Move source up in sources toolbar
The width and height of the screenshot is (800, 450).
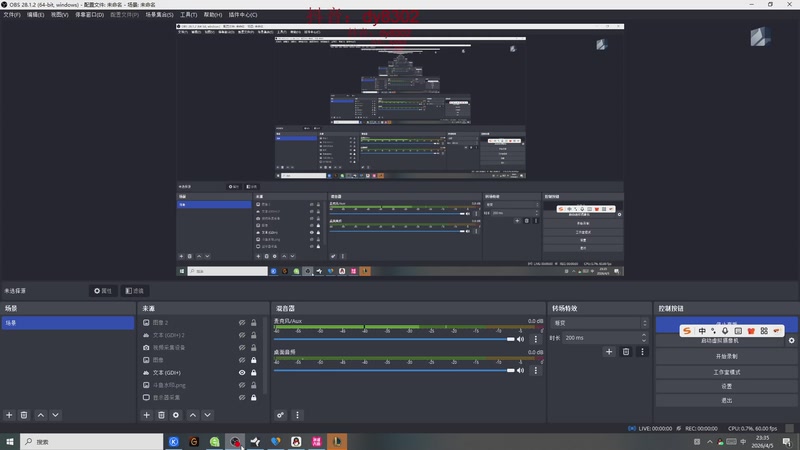pyautogui.click(x=193, y=415)
